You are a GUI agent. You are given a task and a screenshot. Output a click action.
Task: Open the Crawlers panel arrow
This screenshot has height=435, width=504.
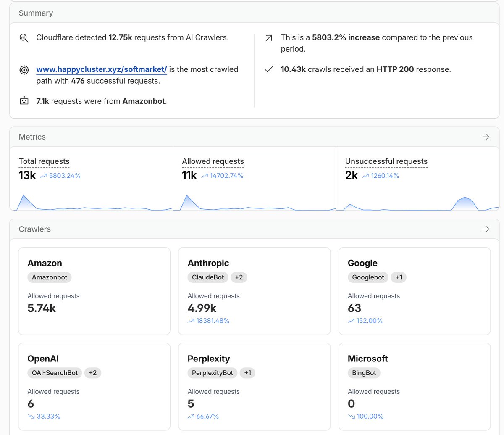click(x=486, y=229)
